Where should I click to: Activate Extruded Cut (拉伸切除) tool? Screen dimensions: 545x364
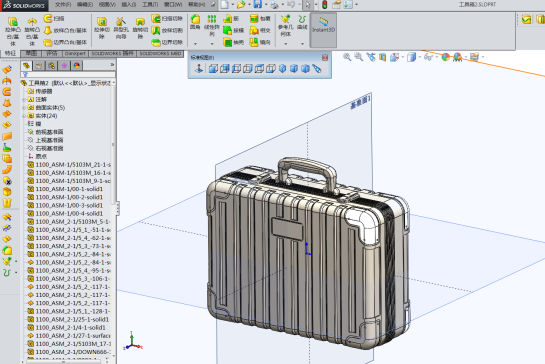coord(102,28)
